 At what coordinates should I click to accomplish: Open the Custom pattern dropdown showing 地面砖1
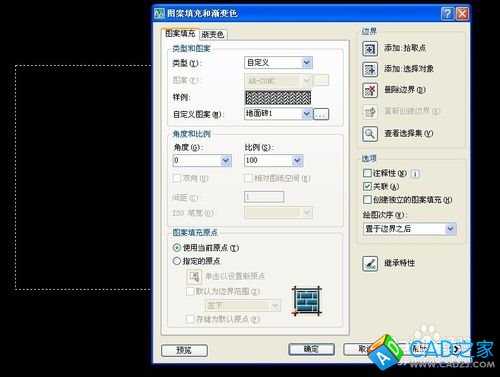pos(278,114)
